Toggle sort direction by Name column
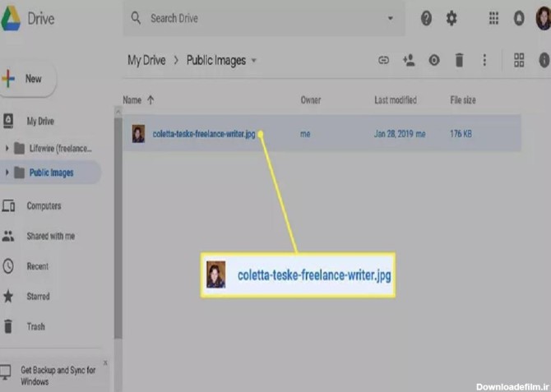Image resolution: width=551 pixels, height=392 pixels. pyautogui.click(x=150, y=100)
